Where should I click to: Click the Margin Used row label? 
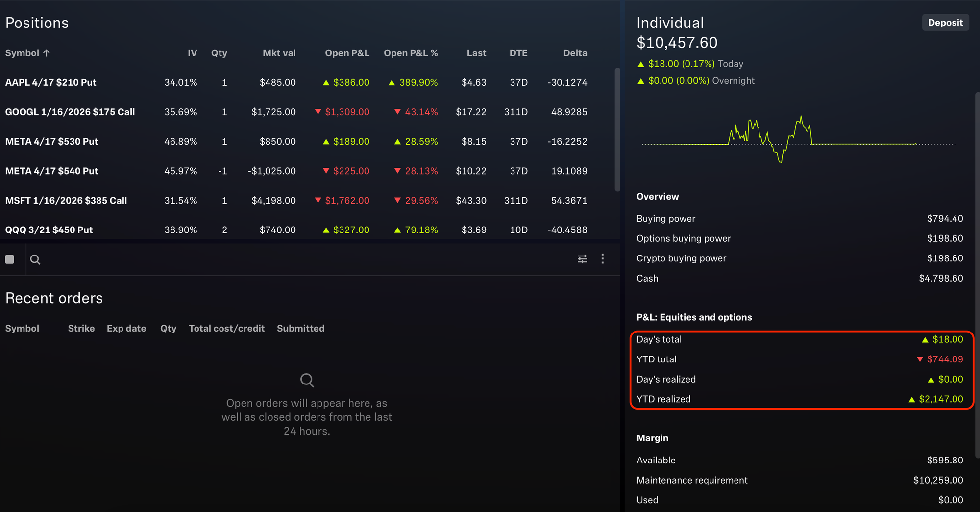click(x=647, y=500)
